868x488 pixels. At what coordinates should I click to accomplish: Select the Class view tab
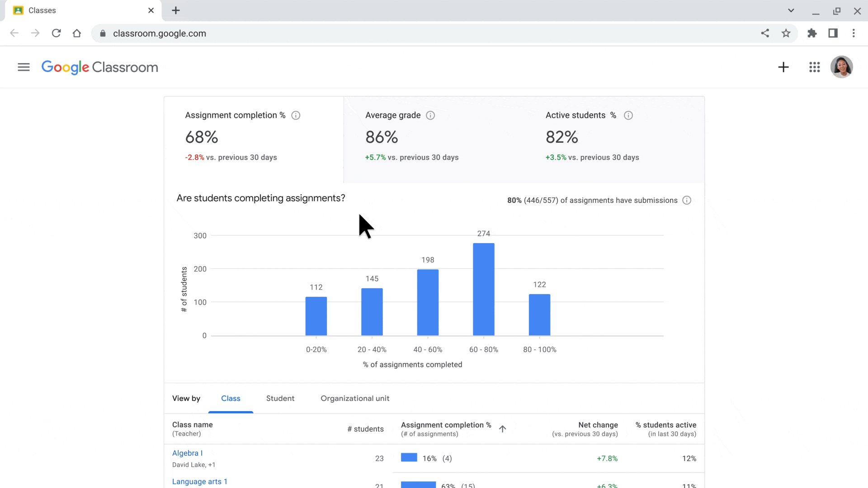click(x=230, y=398)
